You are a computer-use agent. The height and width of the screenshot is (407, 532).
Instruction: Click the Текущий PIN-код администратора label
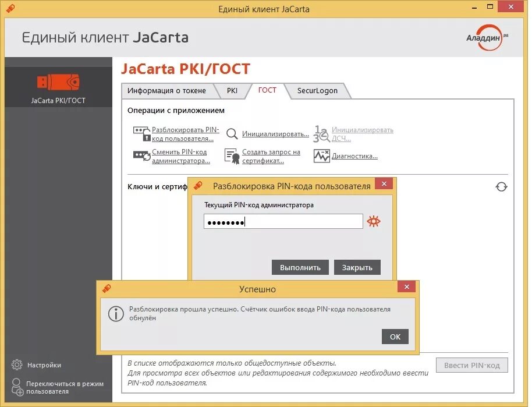pos(259,205)
